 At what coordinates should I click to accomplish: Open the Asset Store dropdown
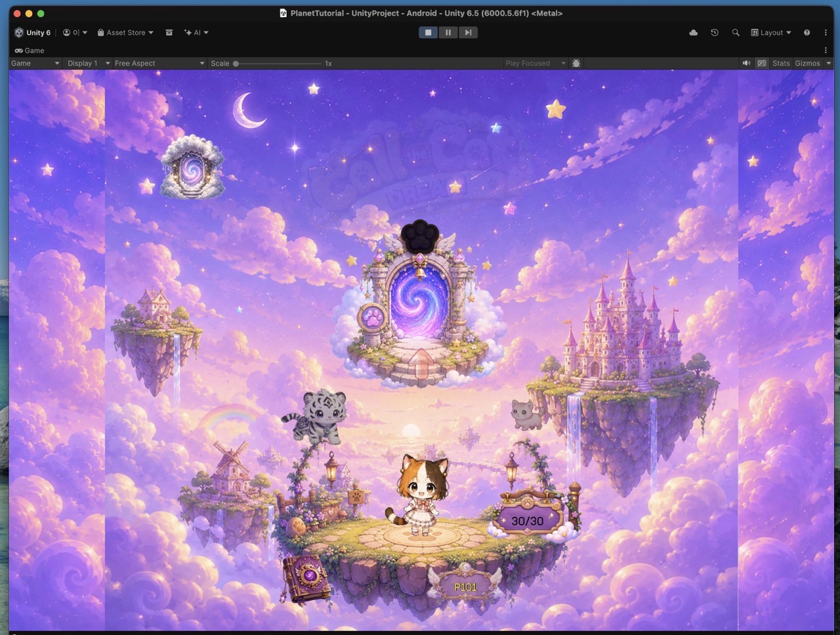coord(125,32)
